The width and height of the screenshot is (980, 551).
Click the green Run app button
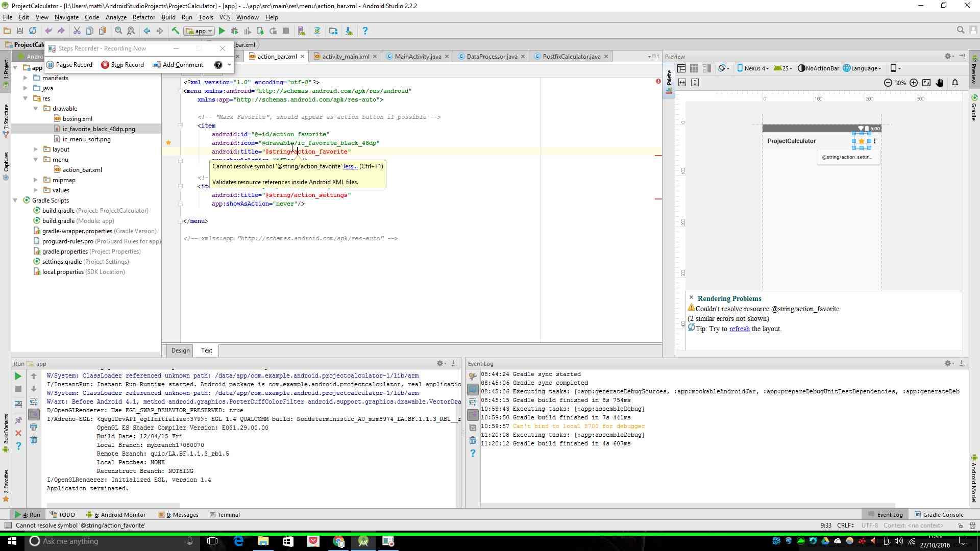coord(222,31)
